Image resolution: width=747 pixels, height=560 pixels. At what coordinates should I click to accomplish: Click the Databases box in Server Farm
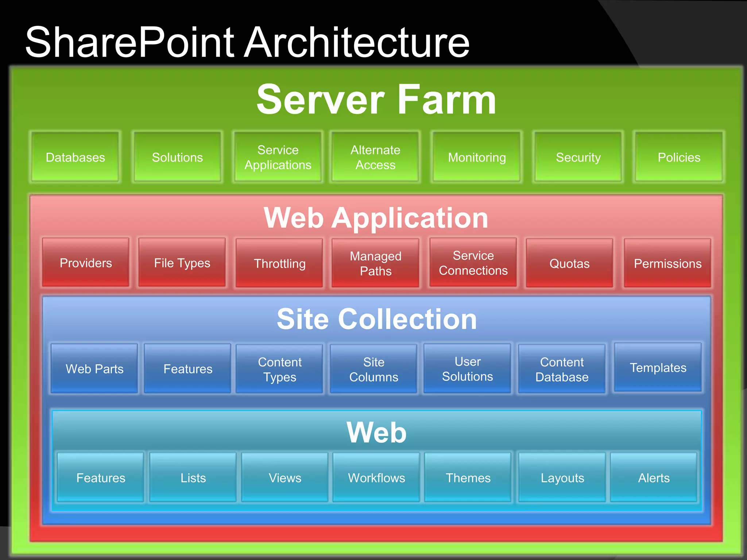pos(75,157)
